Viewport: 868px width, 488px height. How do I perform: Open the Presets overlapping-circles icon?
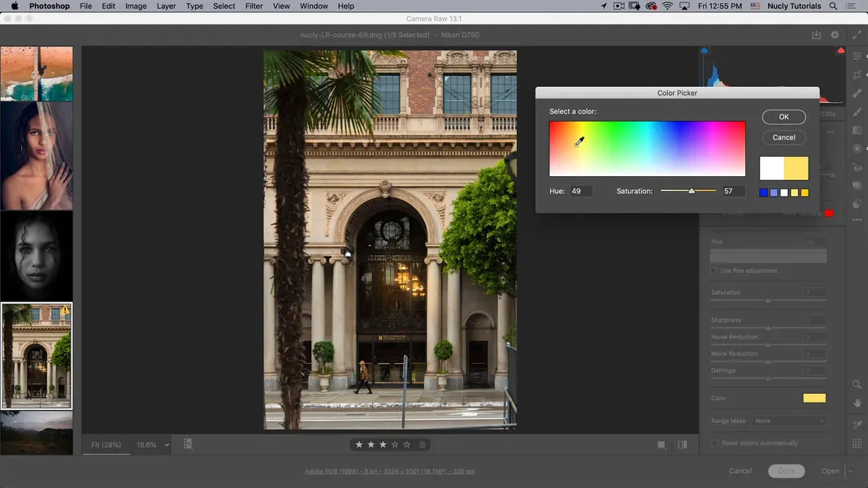[x=857, y=204]
